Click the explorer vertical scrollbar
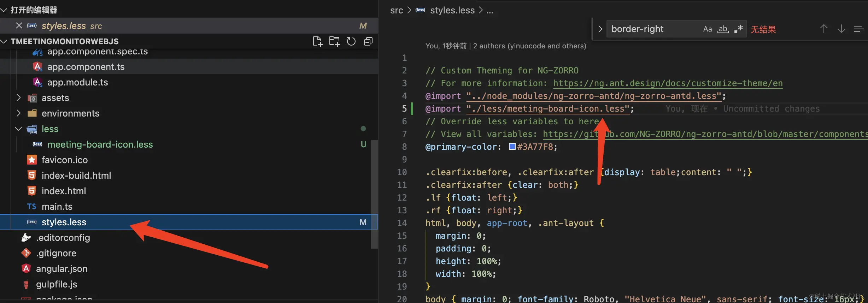 click(x=375, y=194)
